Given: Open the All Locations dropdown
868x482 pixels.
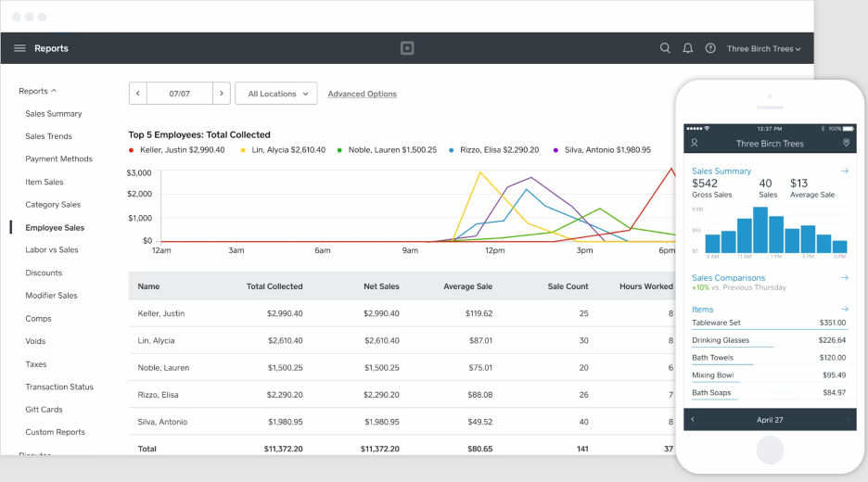Looking at the screenshot, I should (276, 94).
